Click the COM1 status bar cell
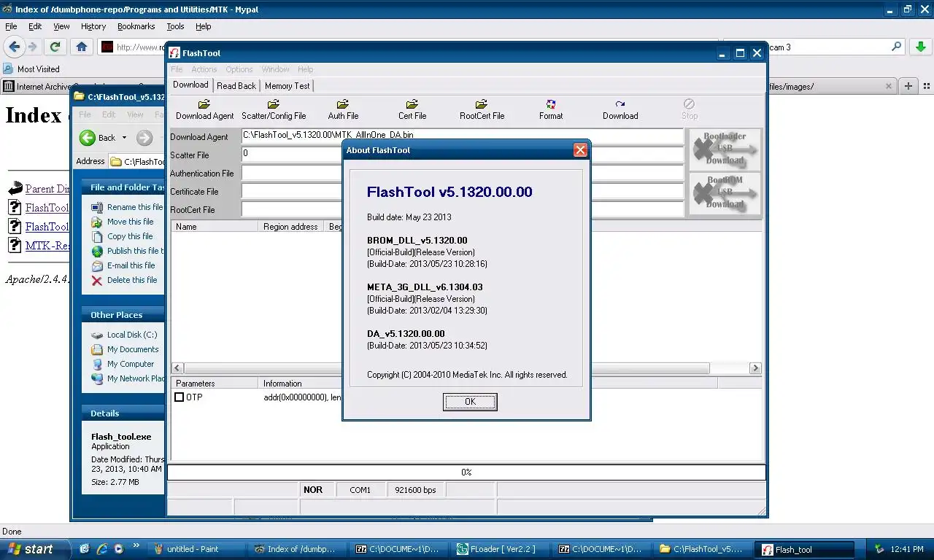 (360, 490)
